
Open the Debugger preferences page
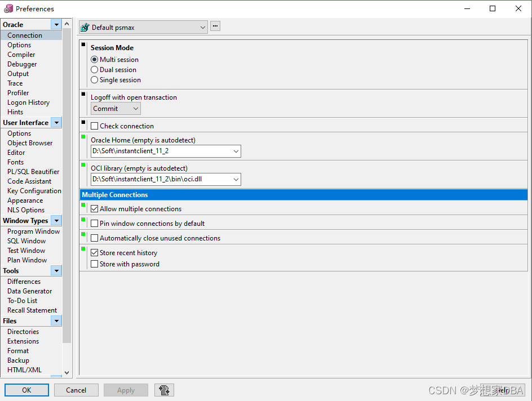click(x=22, y=64)
